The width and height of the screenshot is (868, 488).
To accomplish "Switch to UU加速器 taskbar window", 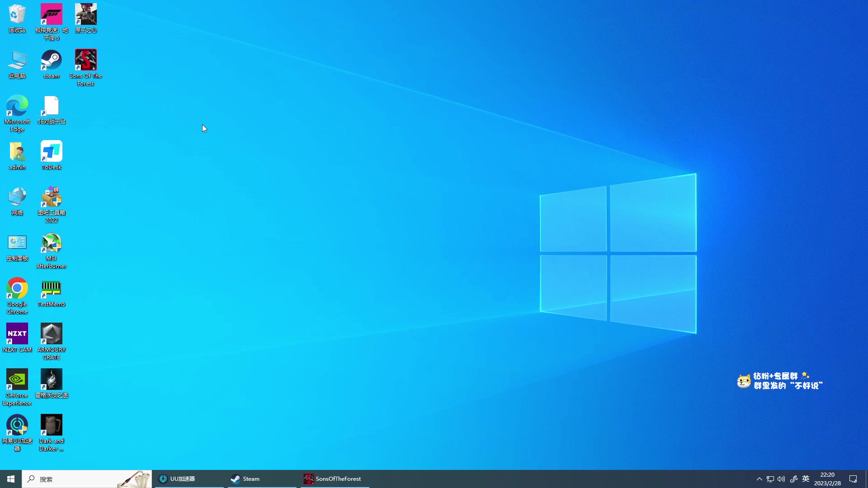I will click(x=189, y=479).
